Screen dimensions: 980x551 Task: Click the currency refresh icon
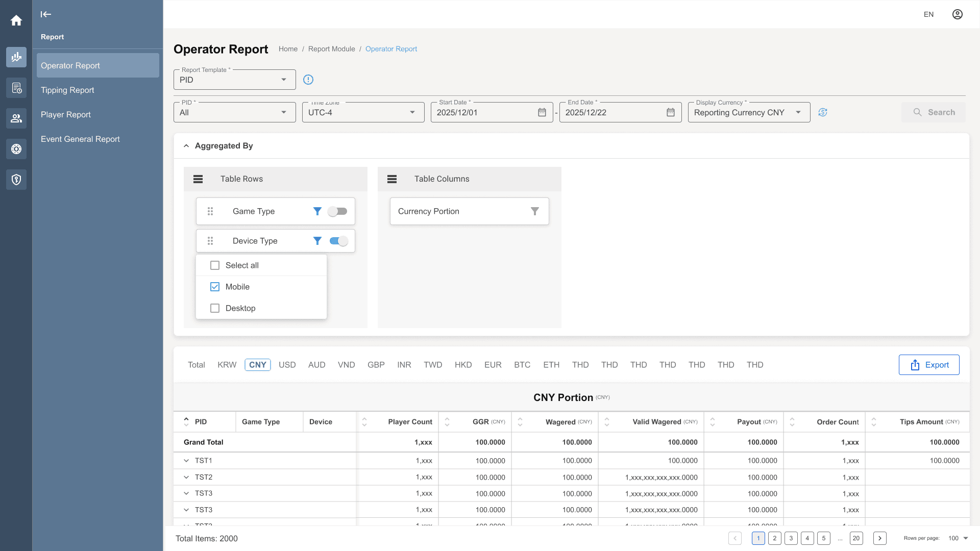[823, 112]
